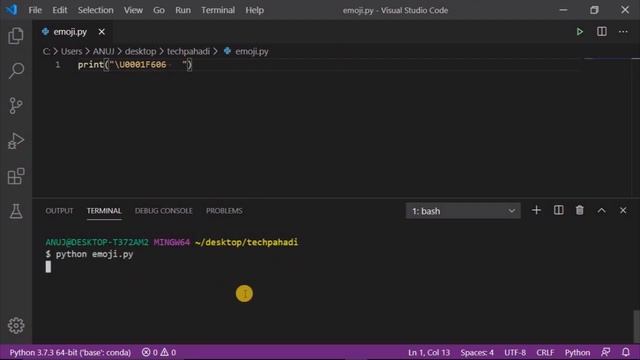The width and height of the screenshot is (640, 360).
Task: Split the terminal panel
Action: click(x=558, y=211)
